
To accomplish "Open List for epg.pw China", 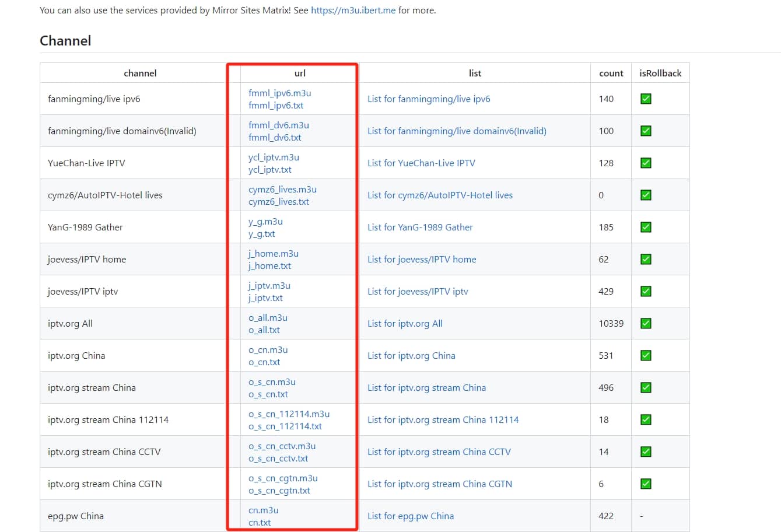I will (x=411, y=516).
